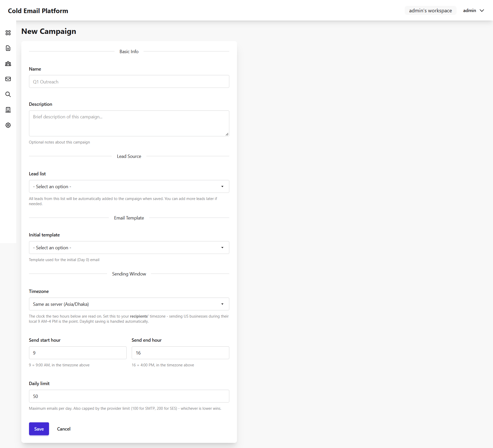Click the admin's workspace badge
Image resolution: width=493 pixels, height=448 pixels.
(x=430, y=11)
